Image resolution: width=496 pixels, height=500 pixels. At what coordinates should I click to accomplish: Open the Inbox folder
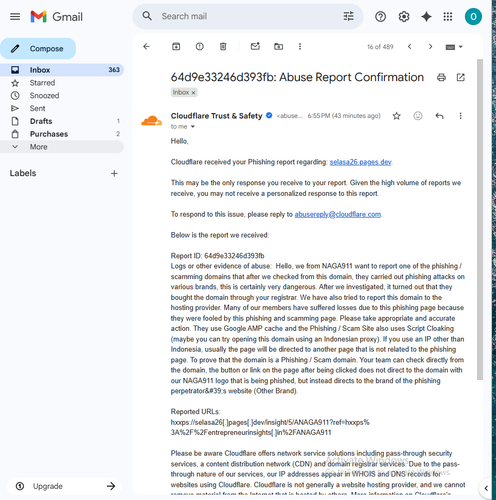62,70
